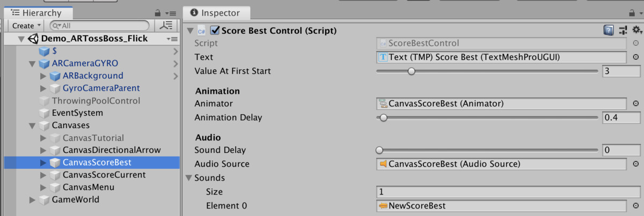Collapse the Canvases hierarchy group
Viewport: 644px width, 216px height.
32,125
